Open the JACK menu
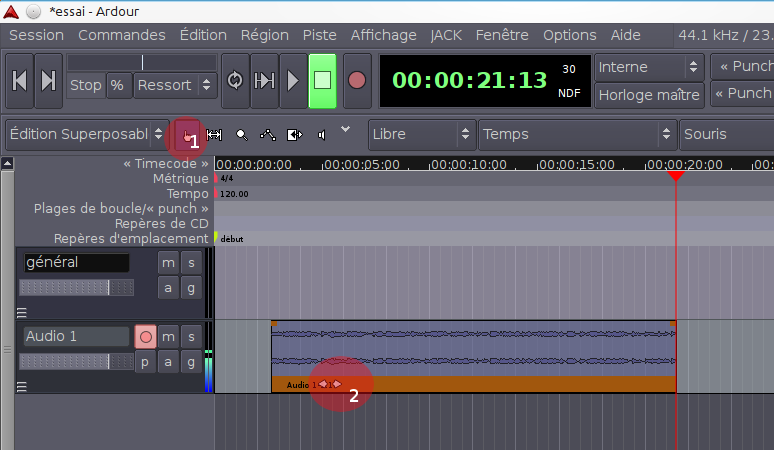Screen dimensions: 774x450 point(446,36)
